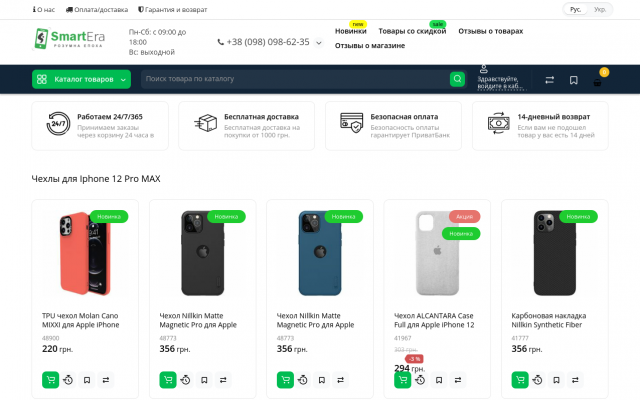Screen dimensions: 640x400
Task: Click 14-дневный возврат info card
Action: [x=540, y=126]
